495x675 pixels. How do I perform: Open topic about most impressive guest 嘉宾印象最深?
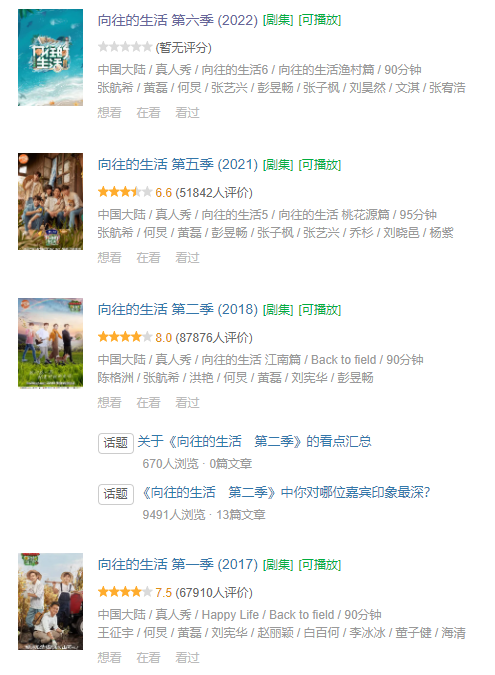286,492
